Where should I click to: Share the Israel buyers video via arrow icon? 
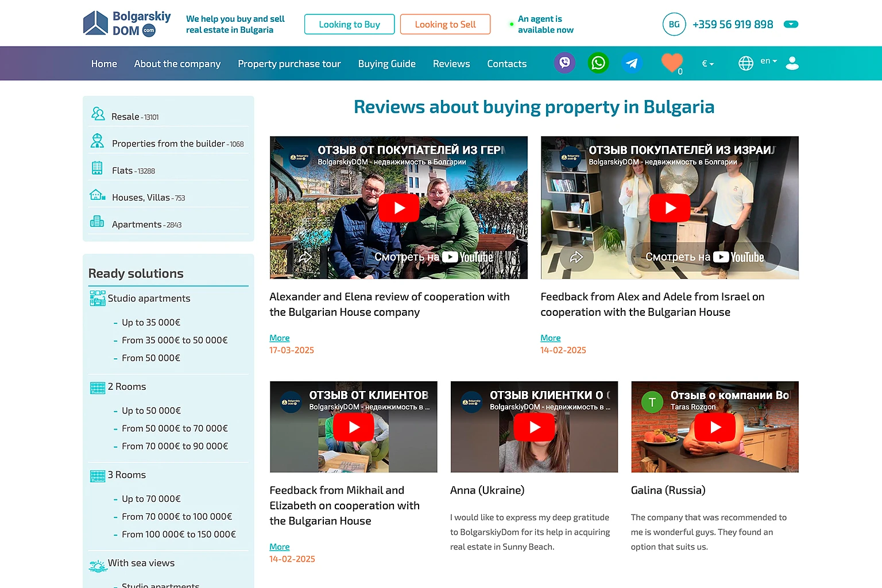pos(576,257)
